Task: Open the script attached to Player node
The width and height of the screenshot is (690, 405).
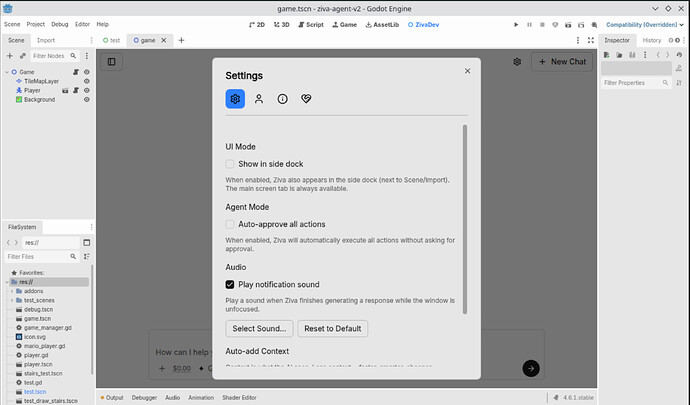Action: 76,90
